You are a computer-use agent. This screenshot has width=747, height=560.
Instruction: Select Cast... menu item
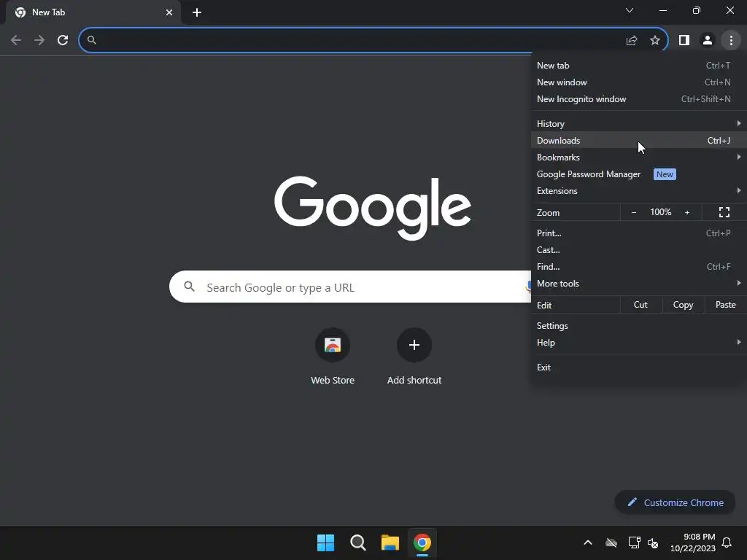point(638,250)
